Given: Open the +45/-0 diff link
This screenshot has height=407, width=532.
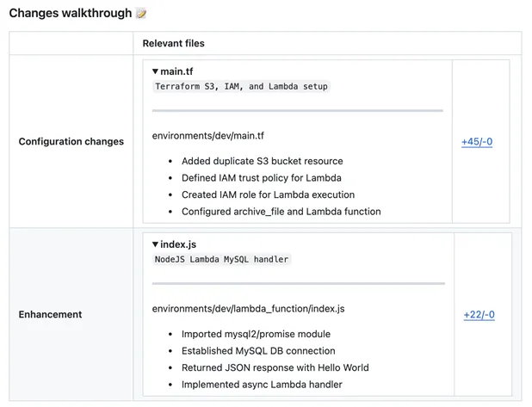Looking at the screenshot, I should coord(477,142).
